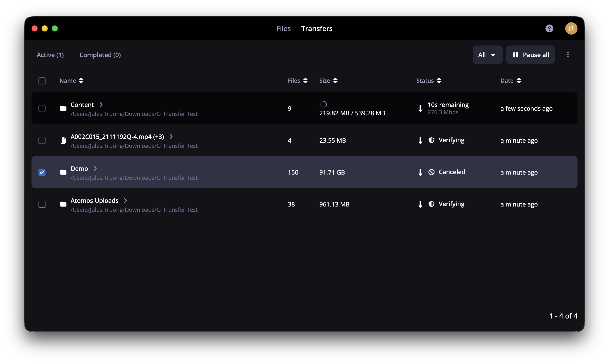This screenshot has width=609, height=364.
Task: Click the download arrow icon in Content row
Action: coord(420,108)
